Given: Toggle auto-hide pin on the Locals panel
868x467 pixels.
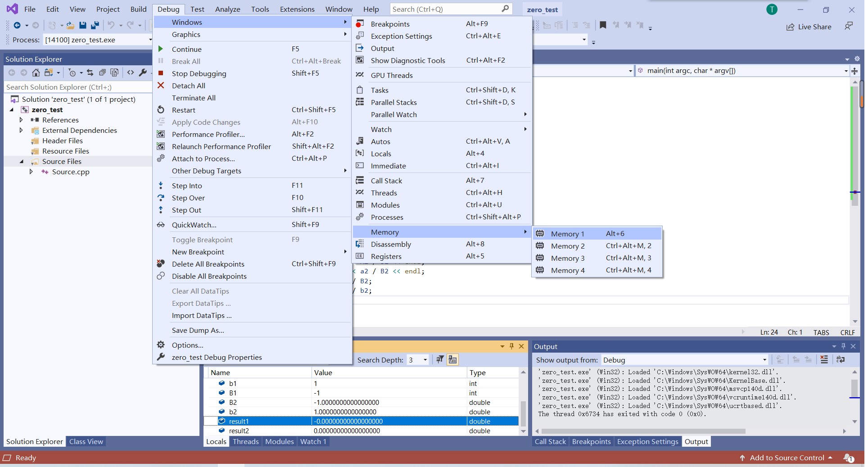Looking at the screenshot, I should [511, 346].
